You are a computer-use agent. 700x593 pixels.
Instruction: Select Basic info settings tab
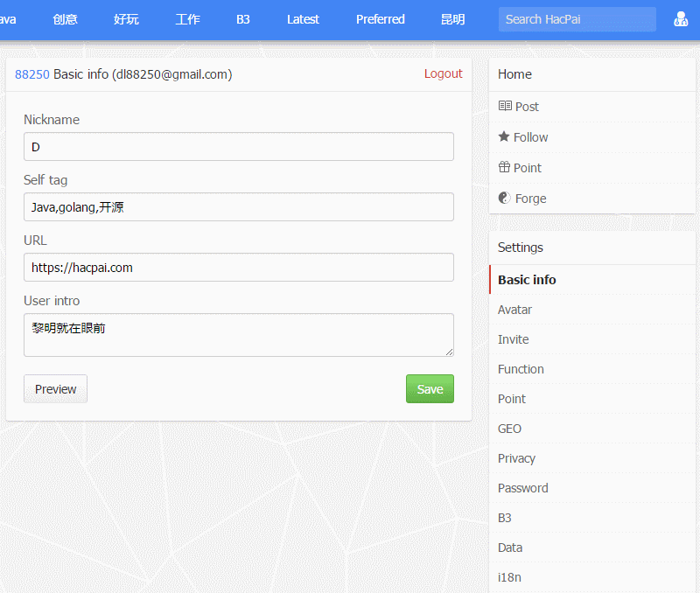pos(594,280)
